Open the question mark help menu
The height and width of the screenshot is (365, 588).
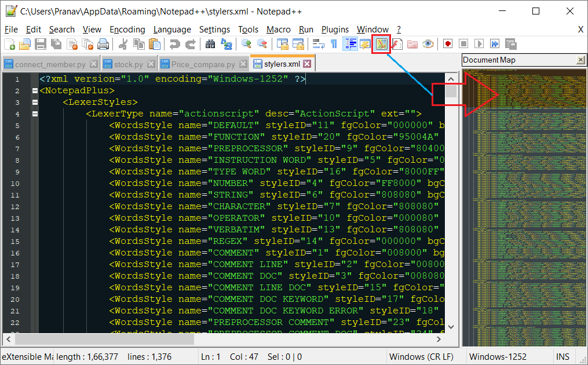[399, 30]
